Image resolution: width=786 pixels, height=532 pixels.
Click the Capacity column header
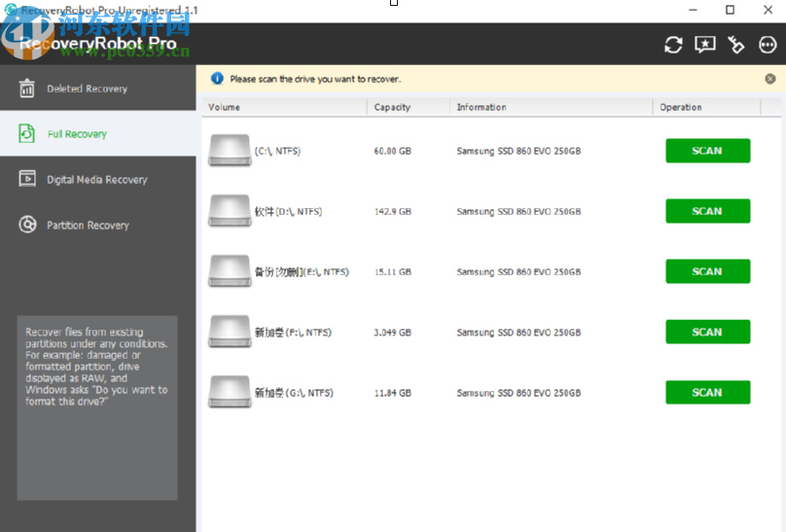(x=409, y=107)
